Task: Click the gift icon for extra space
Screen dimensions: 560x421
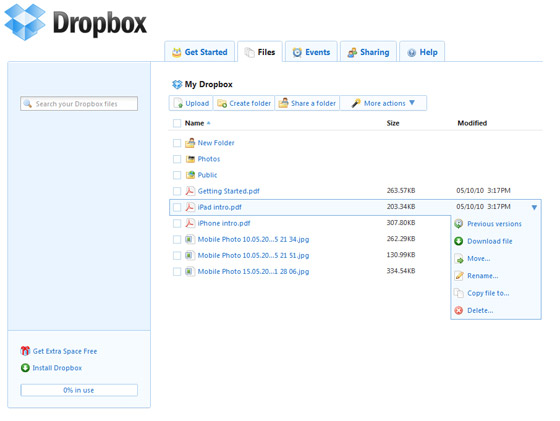Action: coord(25,351)
